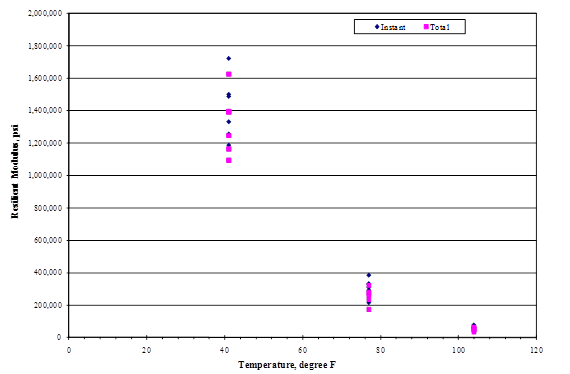
Task: Click the Total legend pink square marker
Action: 426,27
